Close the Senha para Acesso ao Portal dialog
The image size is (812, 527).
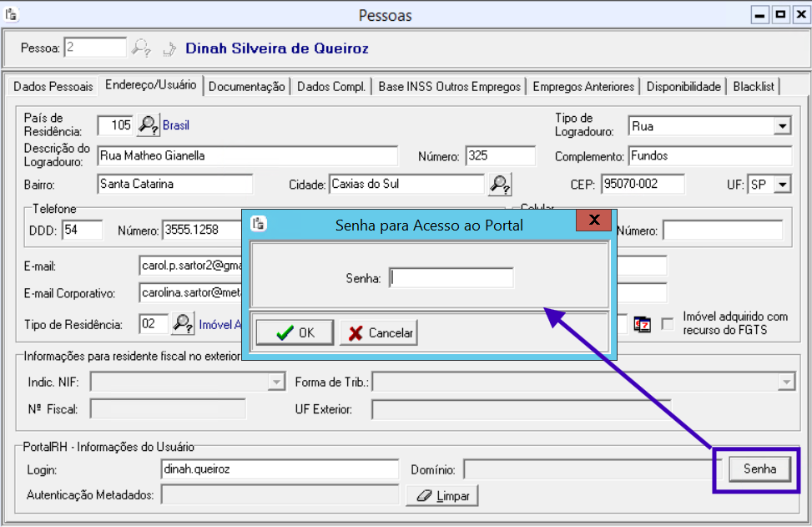point(594,220)
